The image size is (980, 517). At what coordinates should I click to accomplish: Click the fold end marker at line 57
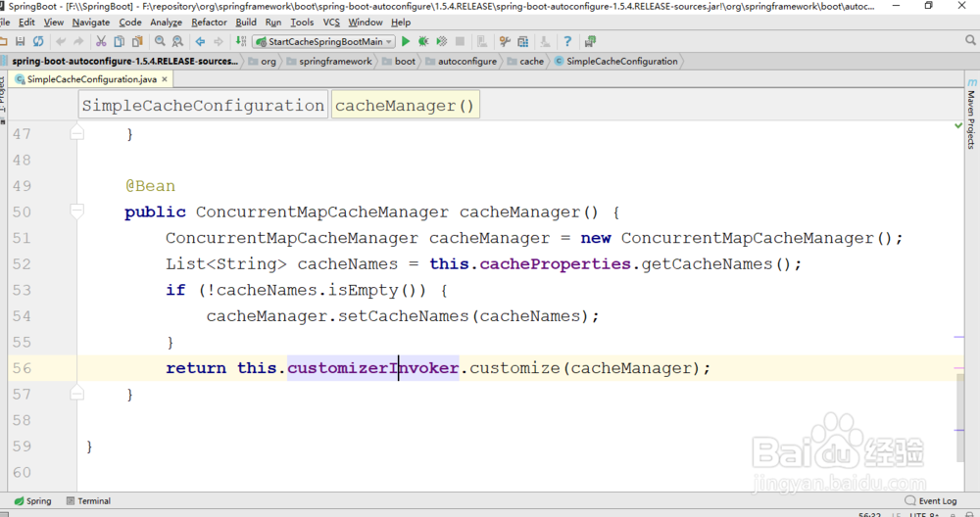point(76,393)
